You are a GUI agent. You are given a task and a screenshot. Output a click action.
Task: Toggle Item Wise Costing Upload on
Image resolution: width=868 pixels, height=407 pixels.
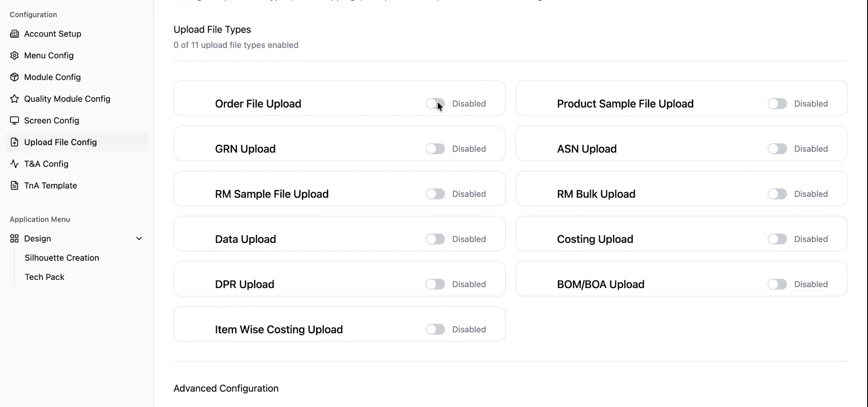[435, 330]
